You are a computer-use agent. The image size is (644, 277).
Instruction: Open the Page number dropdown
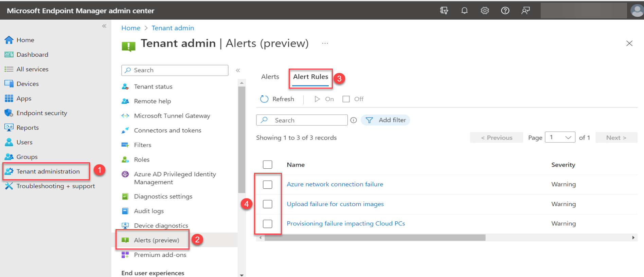coord(560,137)
